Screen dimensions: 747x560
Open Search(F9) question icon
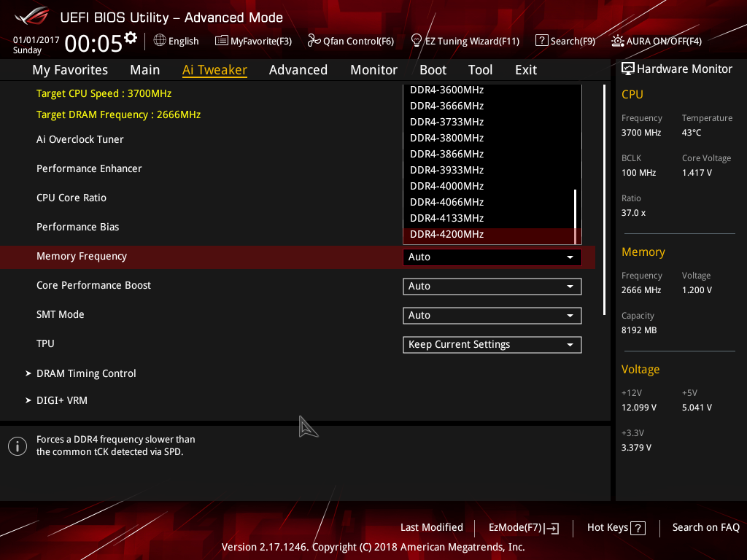(x=542, y=41)
